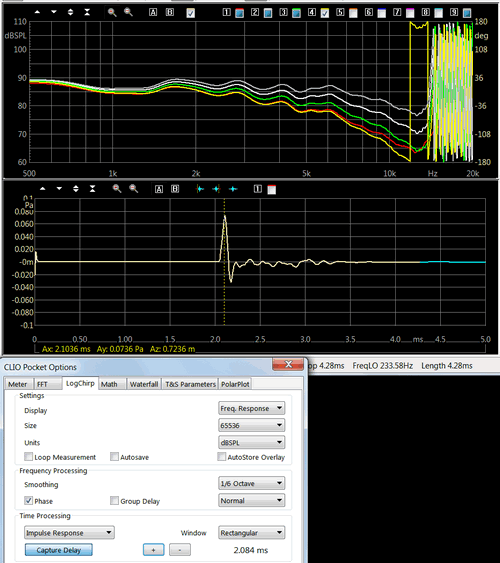Click the Ax: 2.1036 ms cursor readout
The width and height of the screenshot is (500, 563).
[66, 349]
